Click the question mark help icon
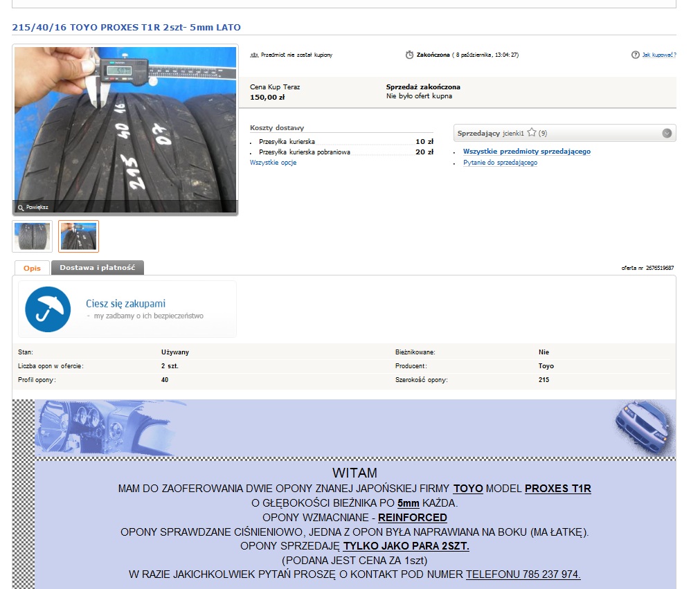This screenshot has height=589, width=700. [x=635, y=55]
